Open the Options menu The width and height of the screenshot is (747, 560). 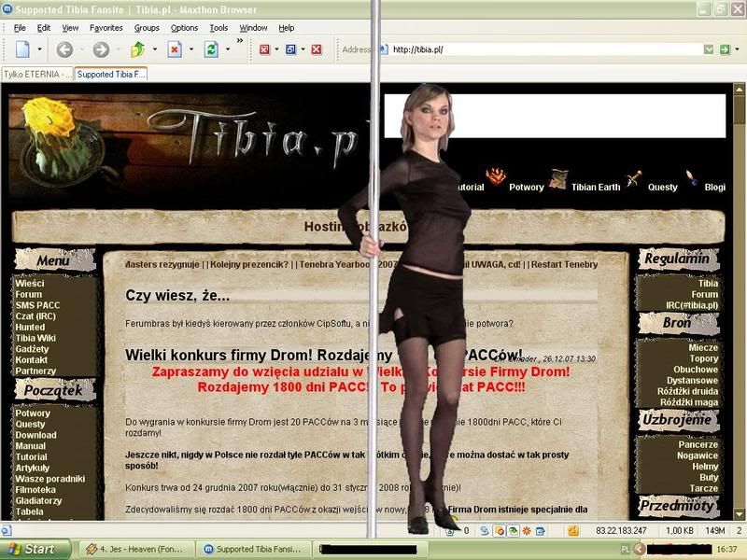[184, 28]
